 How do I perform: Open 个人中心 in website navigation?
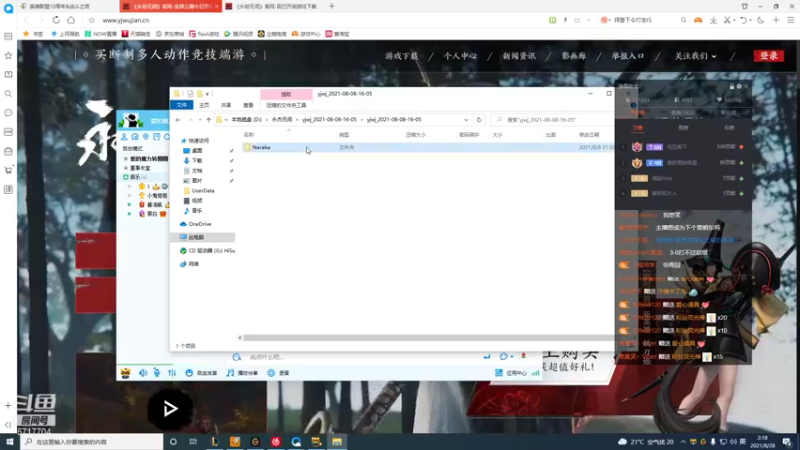[460, 56]
